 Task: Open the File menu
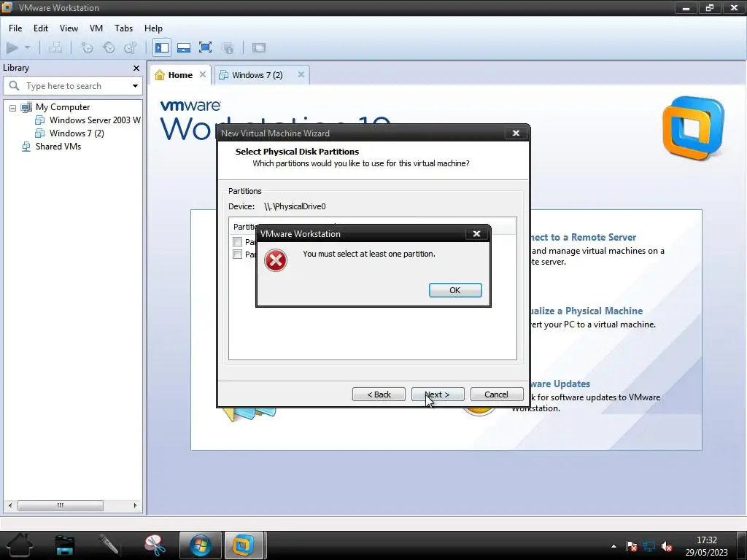15,28
